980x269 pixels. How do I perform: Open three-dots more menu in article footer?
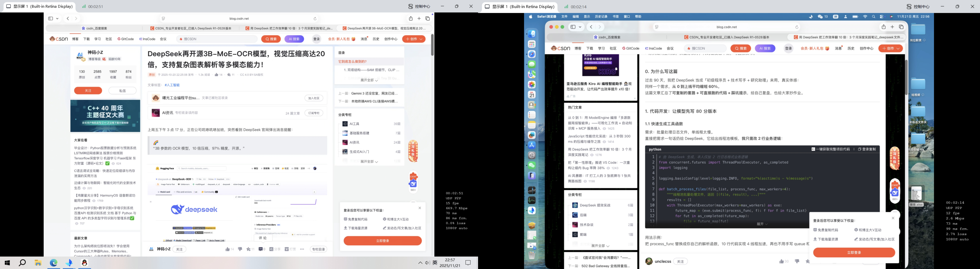(302, 249)
